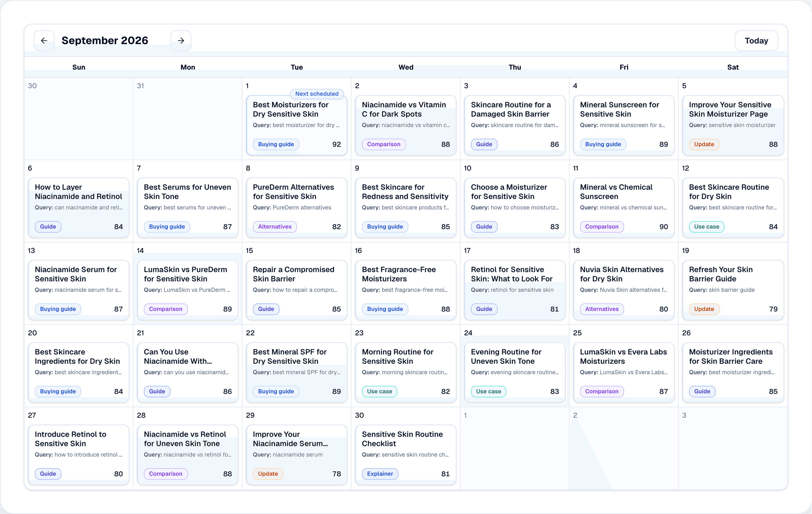
Task: Open Choose a Moisturizer for Sensitive Skin
Action: [x=514, y=208]
